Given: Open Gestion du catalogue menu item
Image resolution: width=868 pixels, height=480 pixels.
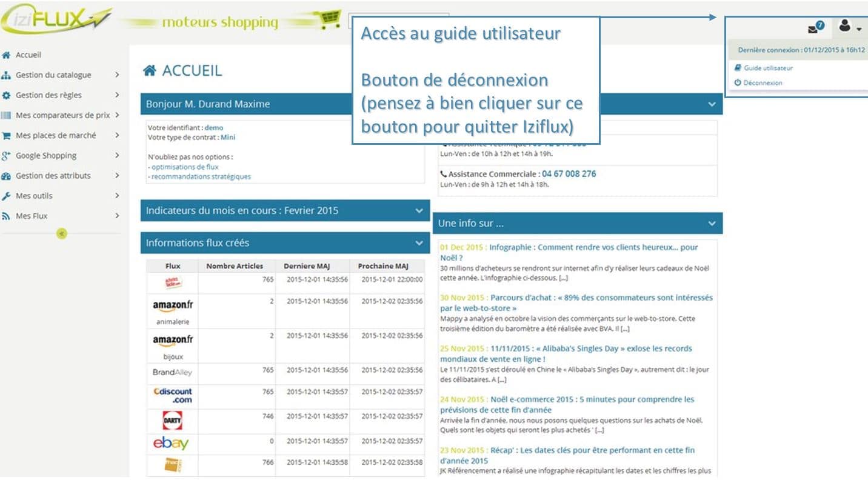Looking at the screenshot, I should (53, 75).
